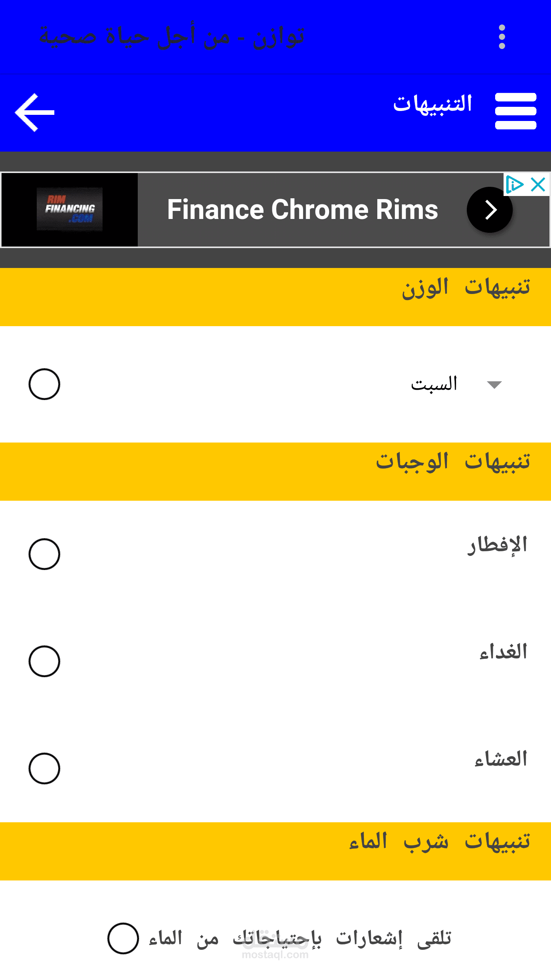Open the Rim Financing ad logo
The width and height of the screenshot is (551, 980).
coord(70,209)
